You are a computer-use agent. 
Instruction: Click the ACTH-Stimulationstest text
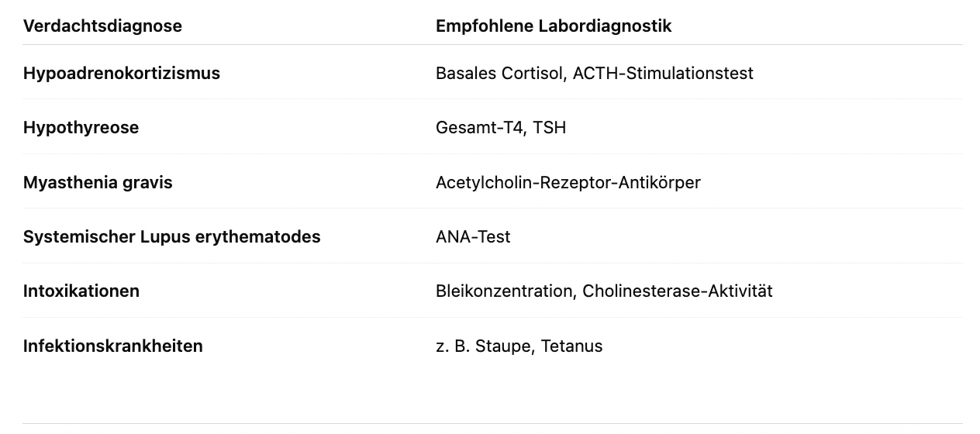pos(663,74)
